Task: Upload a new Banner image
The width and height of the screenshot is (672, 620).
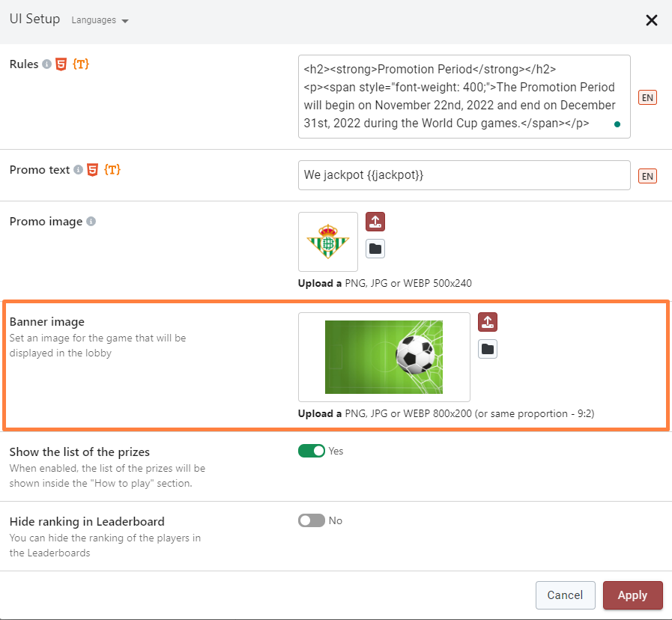Action: click(x=488, y=322)
